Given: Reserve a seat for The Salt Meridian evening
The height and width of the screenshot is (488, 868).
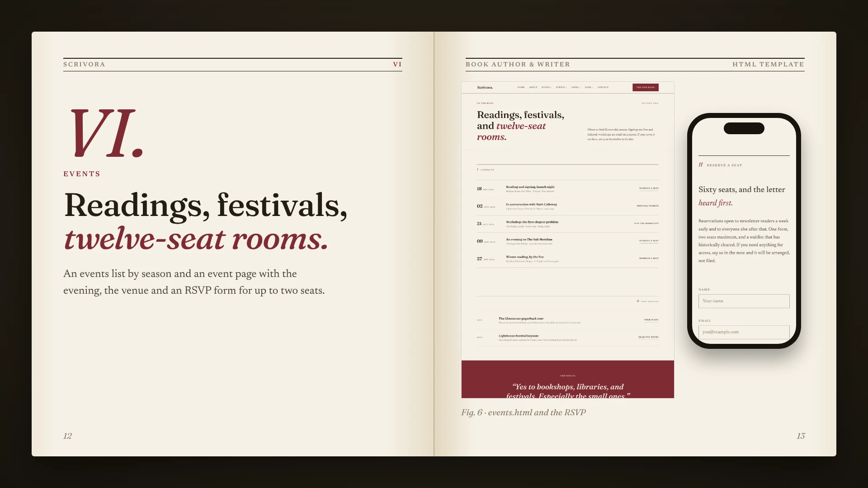Looking at the screenshot, I should [649, 241].
